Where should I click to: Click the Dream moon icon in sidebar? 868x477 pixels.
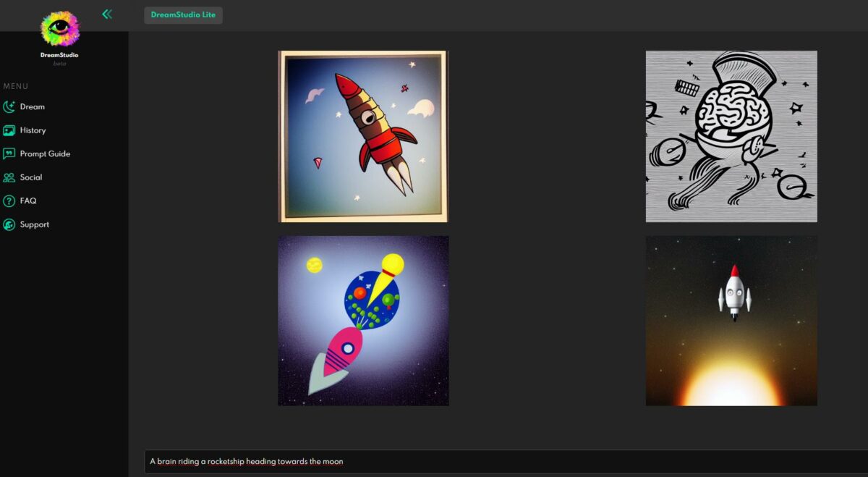(9, 107)
